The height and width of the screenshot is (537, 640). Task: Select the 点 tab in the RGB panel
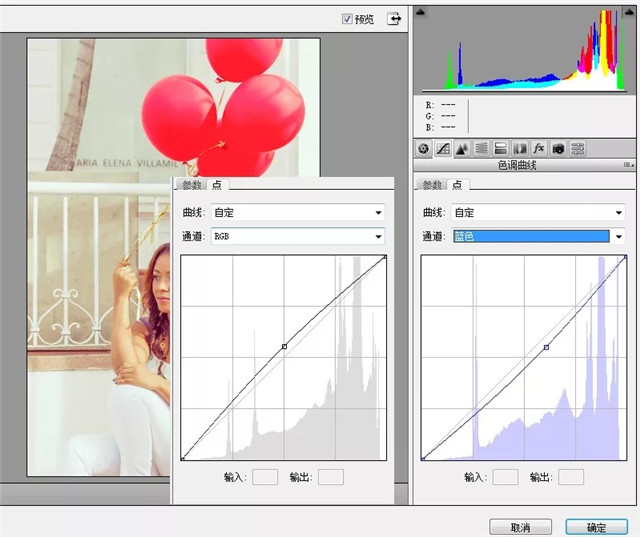tap(217, 185)
